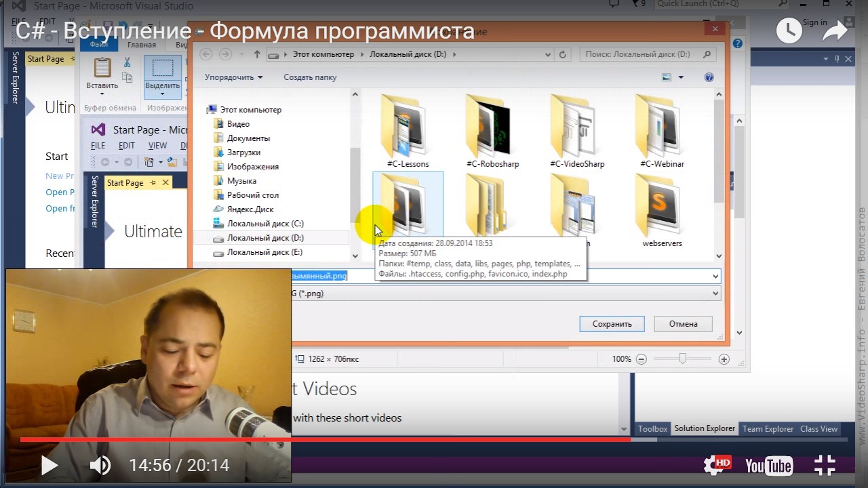Open Visual Studio Class View tab
Image resolution: width=868 pixels, height=488 pixels.
(818, 428)
